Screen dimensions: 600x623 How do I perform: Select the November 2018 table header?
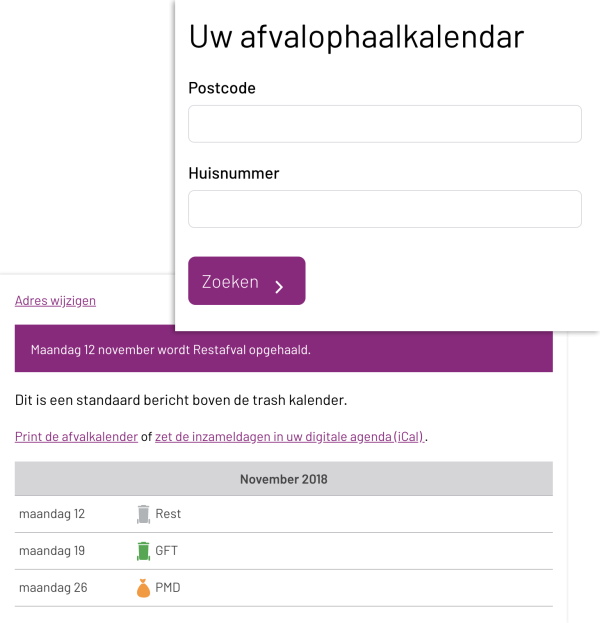[x=283, y=479]
